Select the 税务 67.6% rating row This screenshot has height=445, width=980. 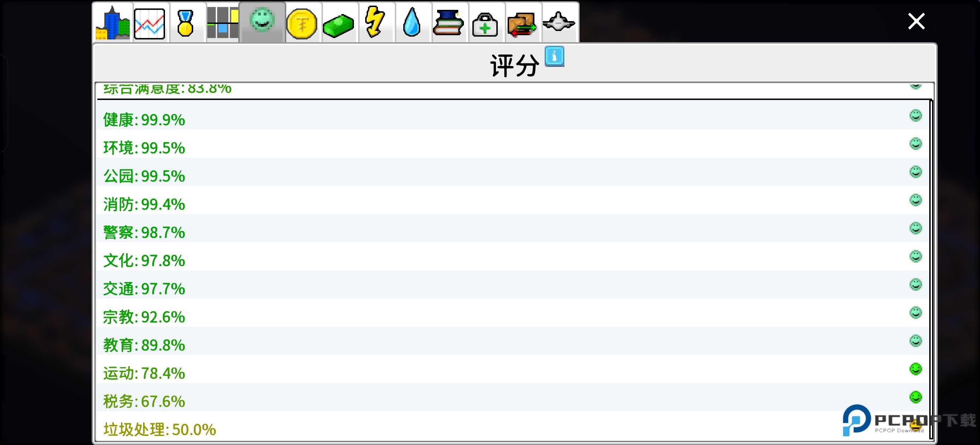pyautogui.click(x=145, y=401)
